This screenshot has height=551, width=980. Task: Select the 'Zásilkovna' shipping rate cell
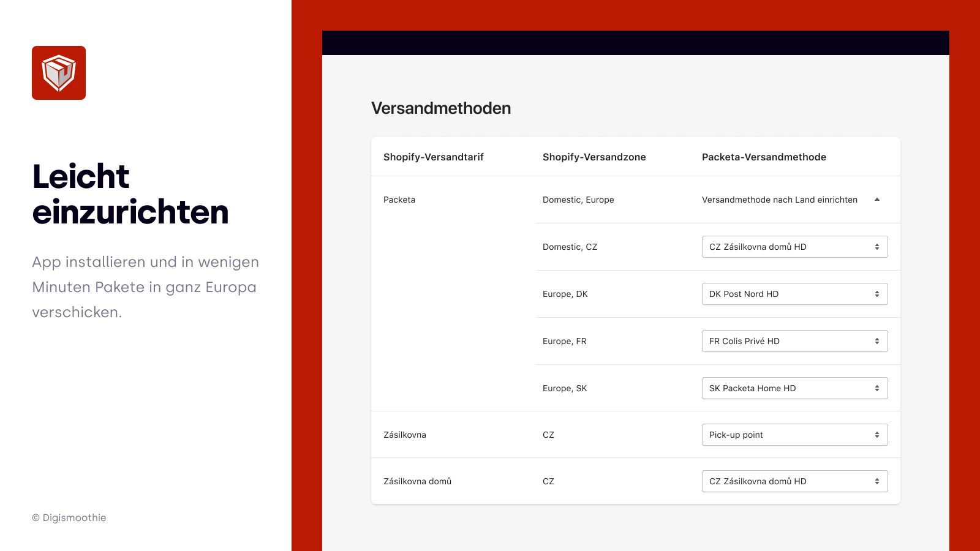click(405, 435)
